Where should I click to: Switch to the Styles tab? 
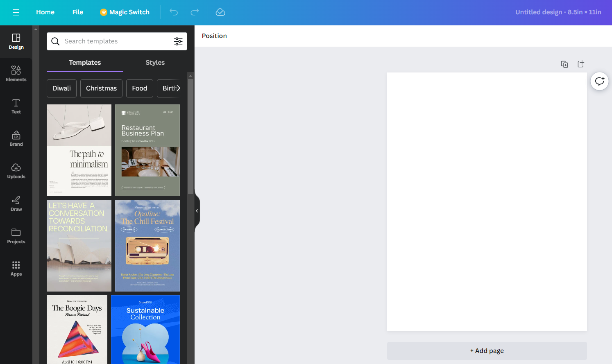pos(155,63)
